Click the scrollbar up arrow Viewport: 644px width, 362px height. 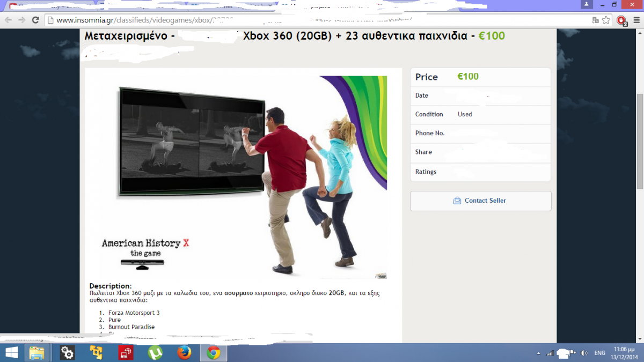coord(640,33)
